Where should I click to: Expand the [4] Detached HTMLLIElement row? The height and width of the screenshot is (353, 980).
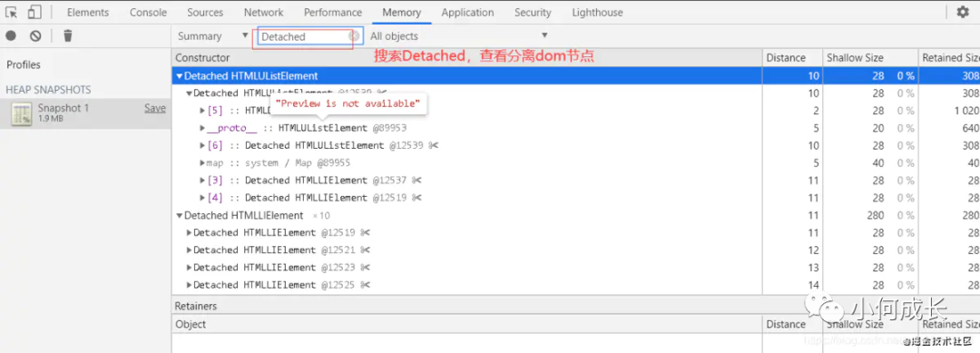201,198
